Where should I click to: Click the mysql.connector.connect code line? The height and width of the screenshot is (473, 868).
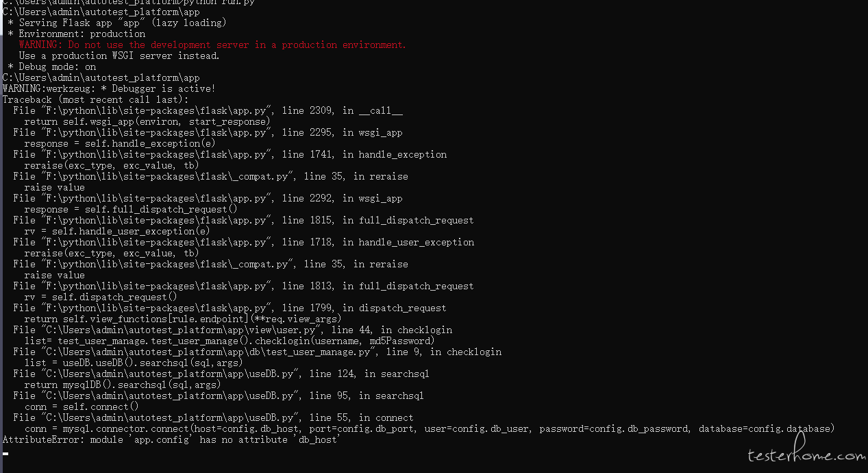tap(429, 428)
